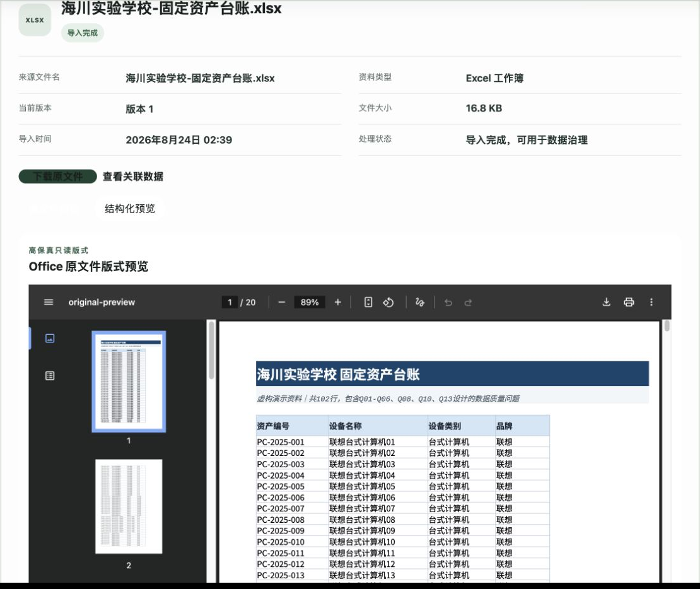Click the import time 2026年8月24日 02:39
700x589 pixels.
point(179,140)
